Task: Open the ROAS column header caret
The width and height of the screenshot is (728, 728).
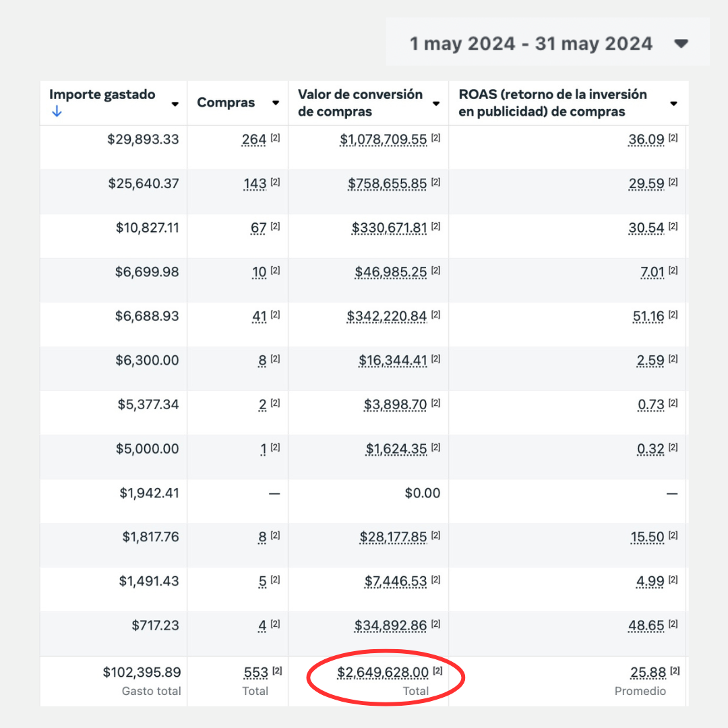Action: click(x=673, y=104)
